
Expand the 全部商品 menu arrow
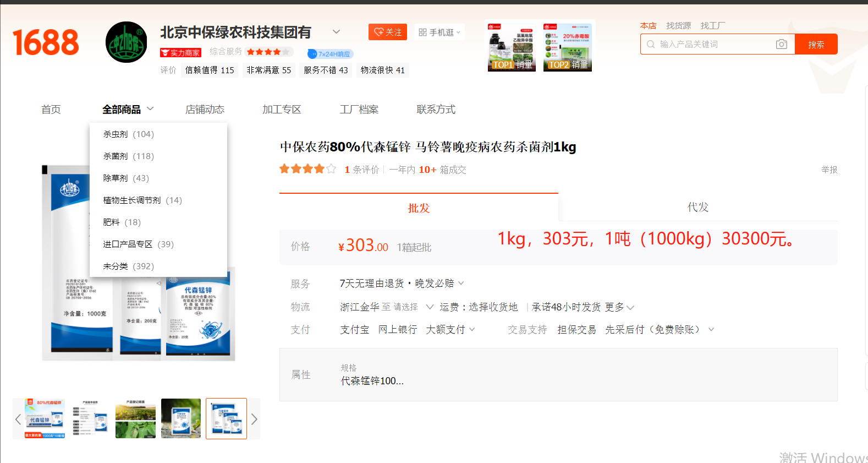[x=150, y=108]
